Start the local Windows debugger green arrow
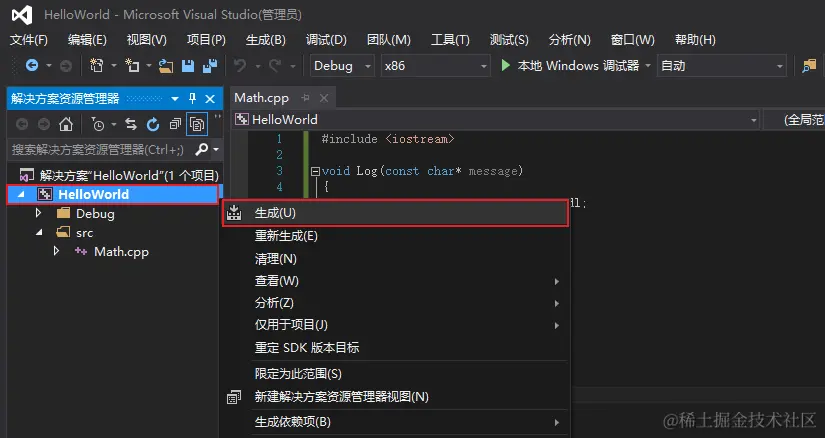This screenshot has width=825, height=438. point(506,65)
